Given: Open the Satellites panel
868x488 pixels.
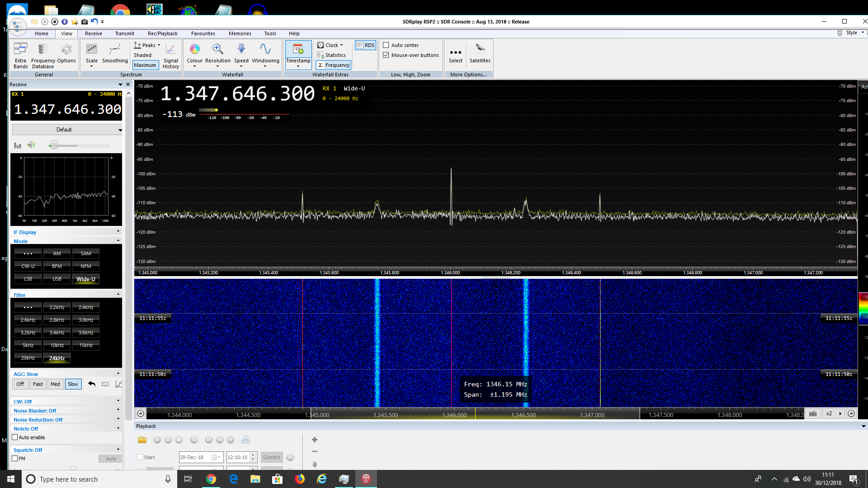Looking at the screenshot, I should (480, 53).
